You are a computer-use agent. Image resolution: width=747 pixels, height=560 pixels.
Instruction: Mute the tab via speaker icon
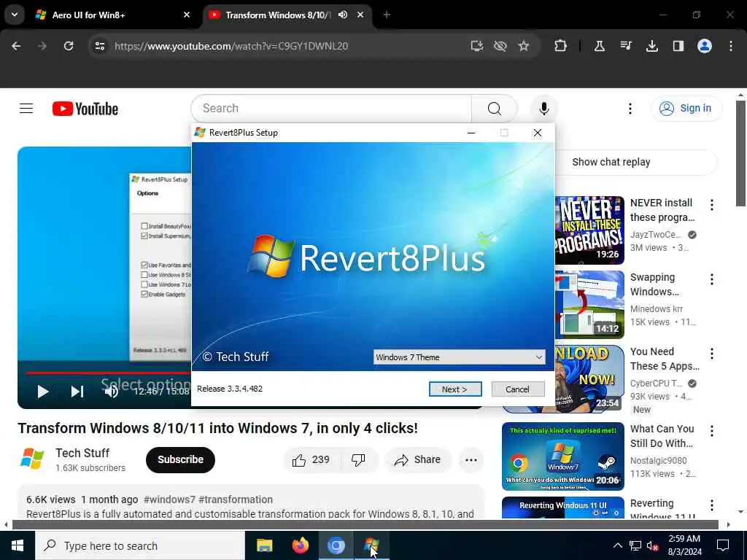(x=343, y=15)
